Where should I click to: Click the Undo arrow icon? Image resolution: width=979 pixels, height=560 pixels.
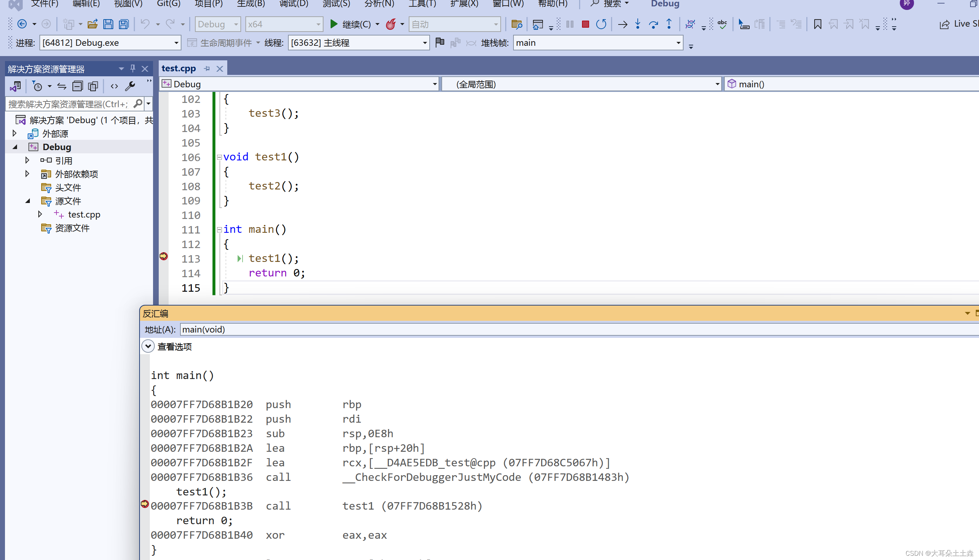pos(145,24)
